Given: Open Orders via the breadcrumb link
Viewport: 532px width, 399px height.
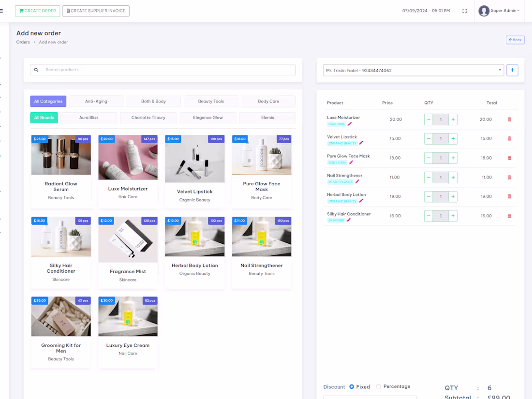Looking at the screenshot, I should point(23,42).
